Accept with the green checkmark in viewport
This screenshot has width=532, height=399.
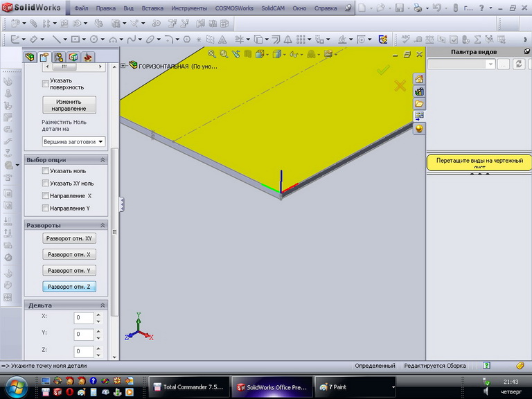383,70
